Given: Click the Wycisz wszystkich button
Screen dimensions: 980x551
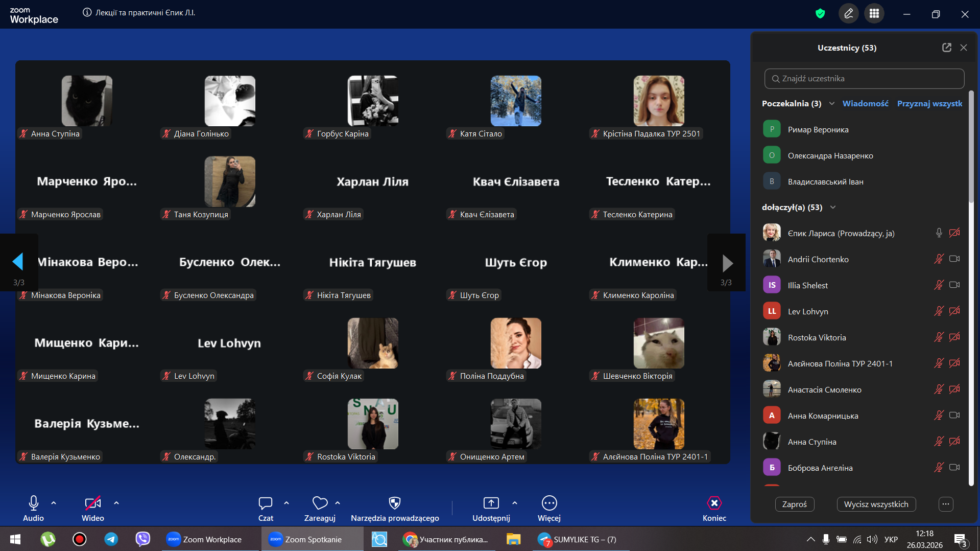Looking at the screenshot, I should click(x=876, y=504).
